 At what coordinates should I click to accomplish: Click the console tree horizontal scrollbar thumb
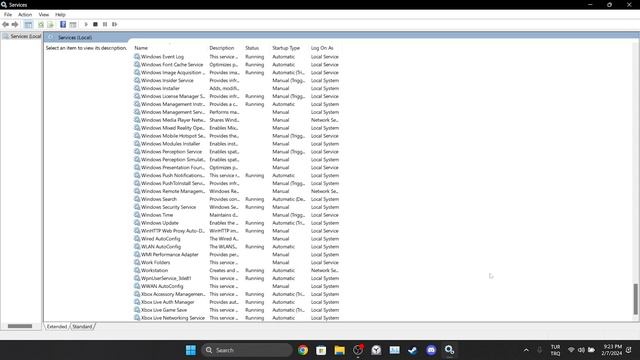(x=20, y=326)
